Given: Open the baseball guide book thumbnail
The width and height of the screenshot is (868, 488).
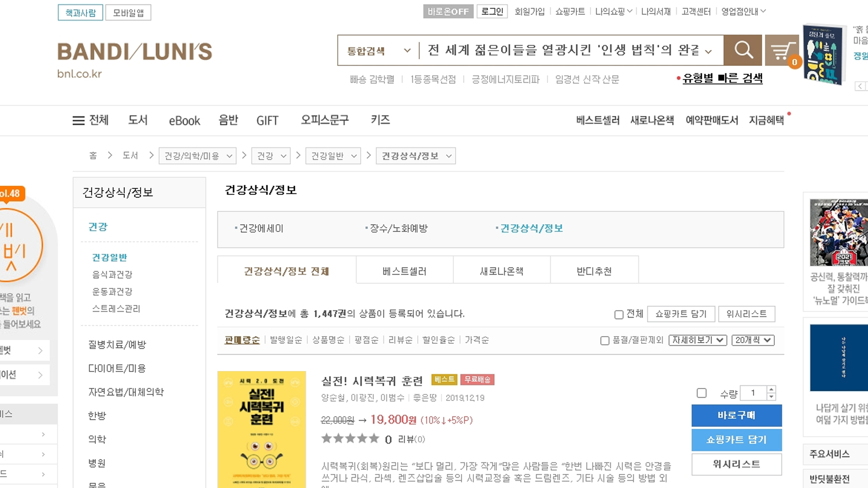Looking at the screenshot, I should tap(839, 232).
